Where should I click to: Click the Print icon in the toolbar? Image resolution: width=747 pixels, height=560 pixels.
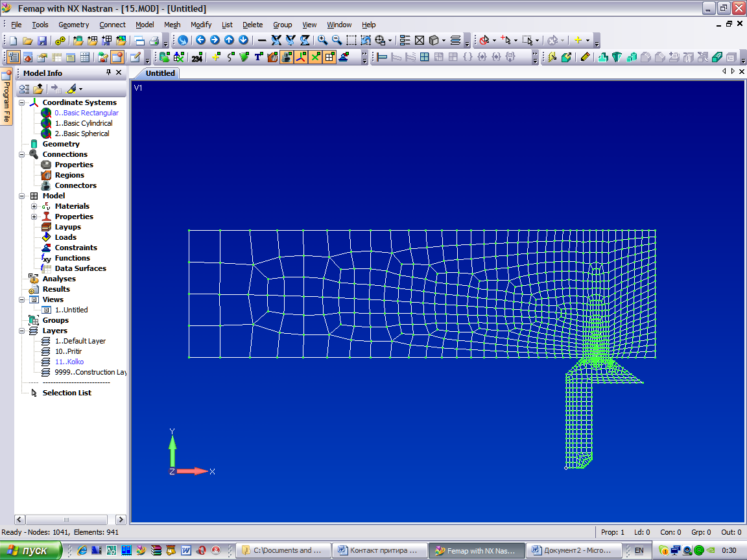point(154,40)
